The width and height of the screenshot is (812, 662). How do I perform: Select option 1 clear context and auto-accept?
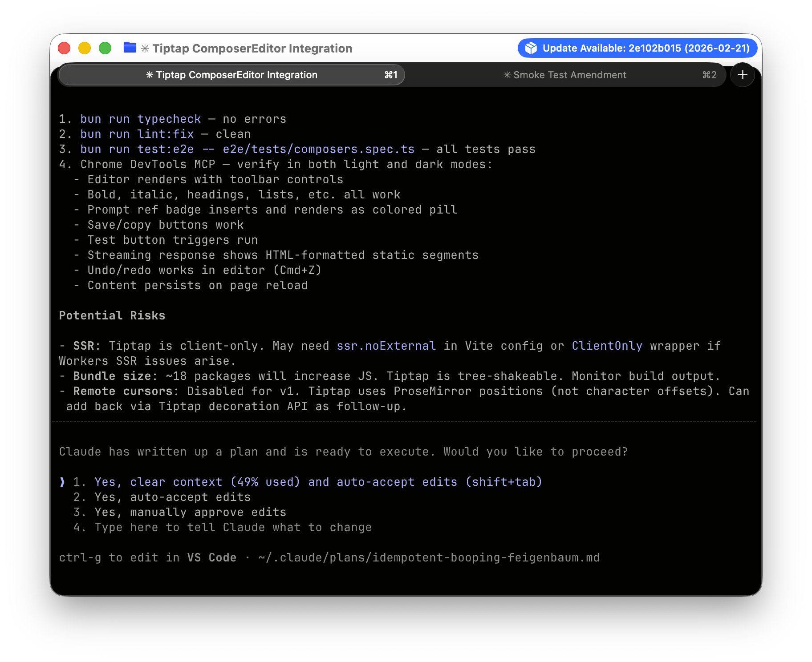click(x=307, y=482)
